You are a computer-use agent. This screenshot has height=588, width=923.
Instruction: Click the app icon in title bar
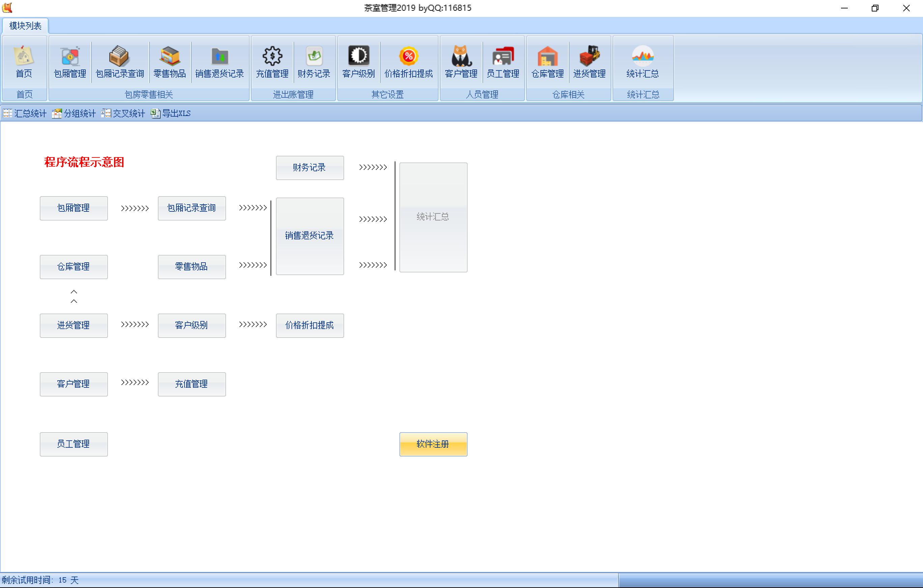point(7,8)
